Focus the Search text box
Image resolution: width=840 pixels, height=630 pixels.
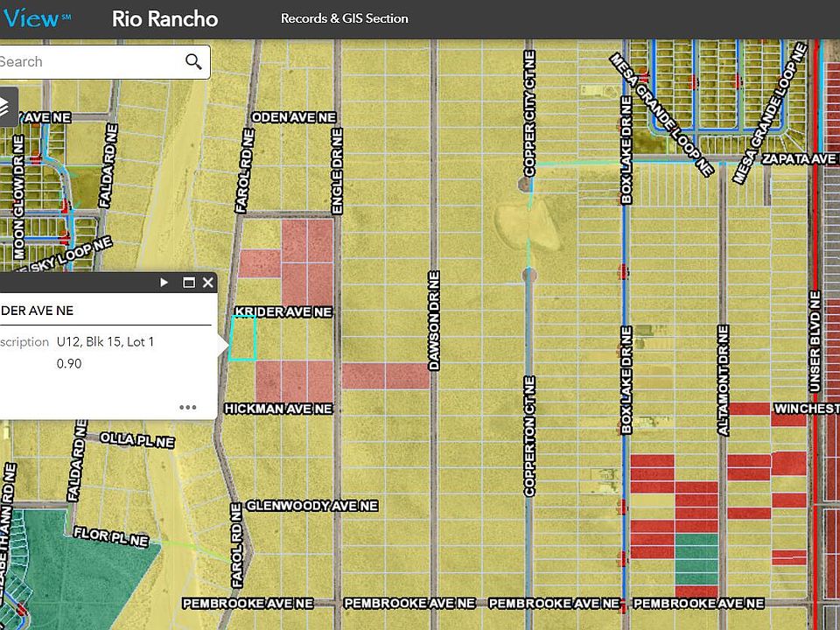[87, 62]
